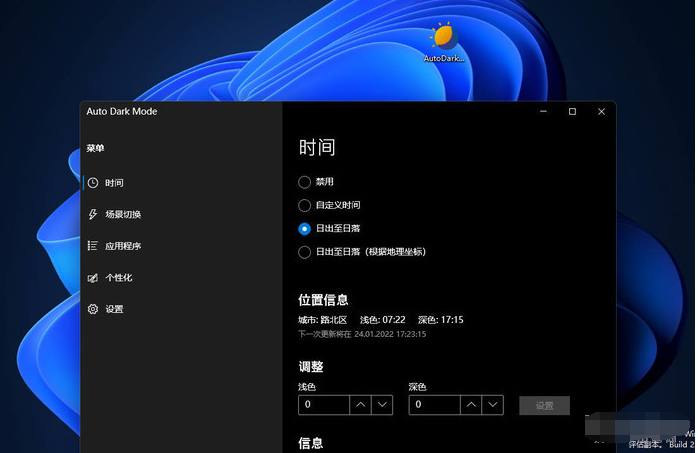Maximize the Auto Dark Mode window
The width and height of the screenshot is (698, 453).
tap(572, 112)
